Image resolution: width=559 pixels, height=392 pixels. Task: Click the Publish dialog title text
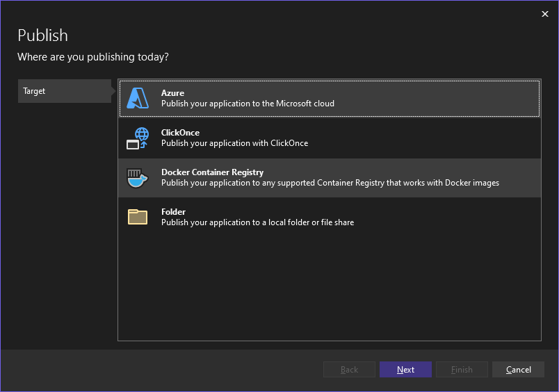click(42, 35)
